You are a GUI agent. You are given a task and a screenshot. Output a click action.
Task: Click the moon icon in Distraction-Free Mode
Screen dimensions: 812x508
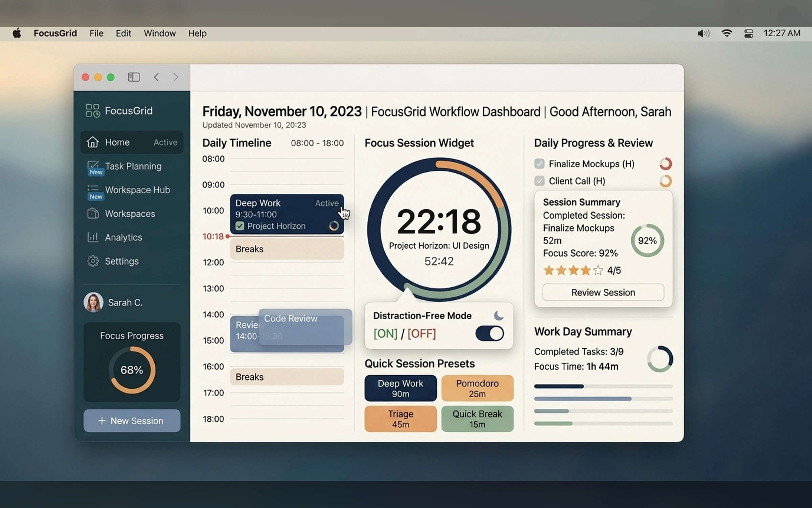click(x=499, y=315)
